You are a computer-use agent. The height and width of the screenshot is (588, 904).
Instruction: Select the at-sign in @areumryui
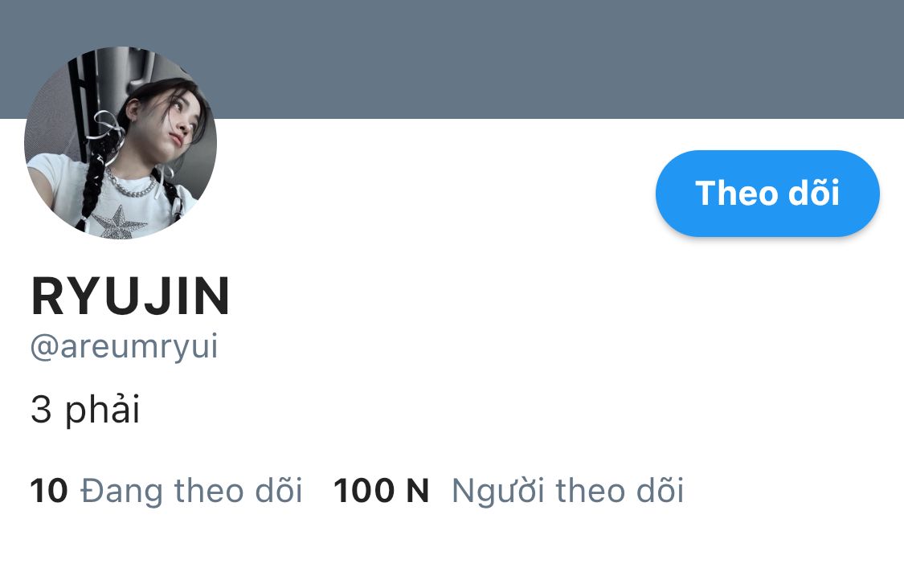point(44,348)
